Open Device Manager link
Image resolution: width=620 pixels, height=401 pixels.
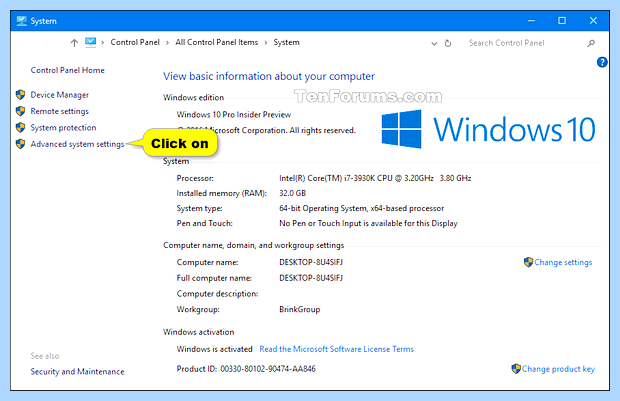(x=60, y=95)
